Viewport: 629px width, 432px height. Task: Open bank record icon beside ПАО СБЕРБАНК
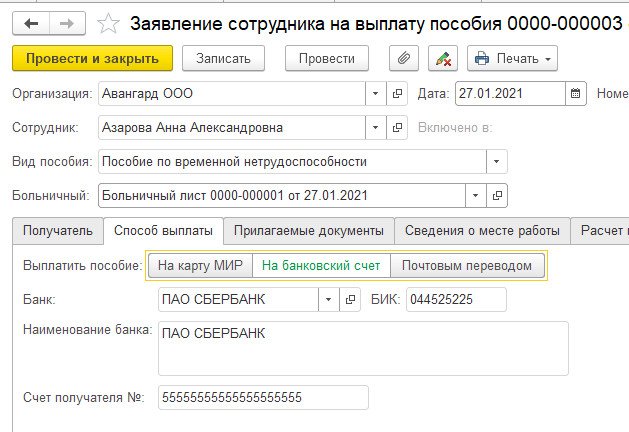(x=350, y=299)
